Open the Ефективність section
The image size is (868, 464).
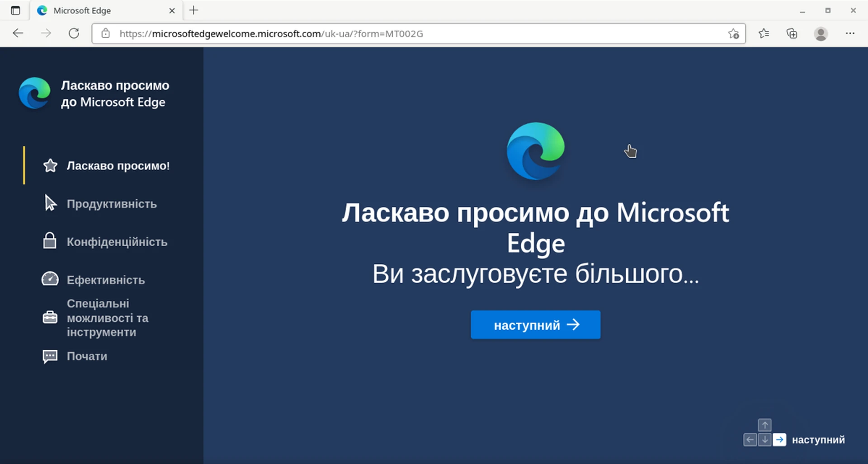tap(106, 280)
